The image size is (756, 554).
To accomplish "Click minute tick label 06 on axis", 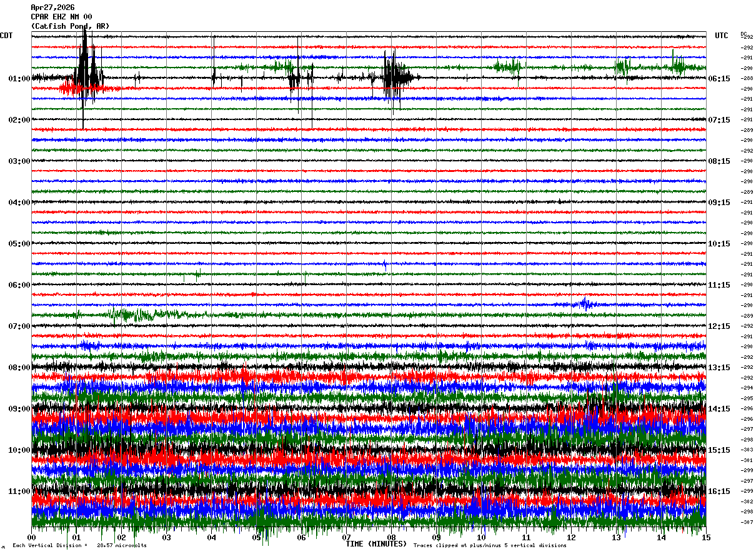I will pos(301,537).
